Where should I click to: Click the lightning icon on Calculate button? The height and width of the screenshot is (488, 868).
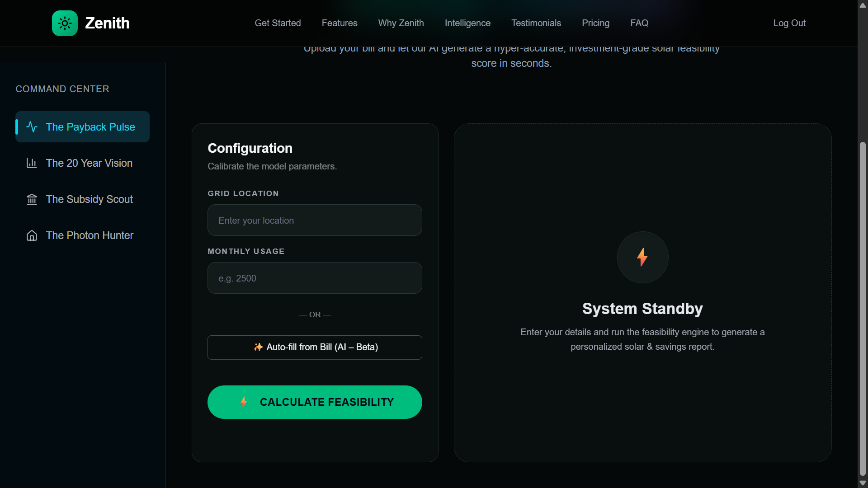point(244,402)
